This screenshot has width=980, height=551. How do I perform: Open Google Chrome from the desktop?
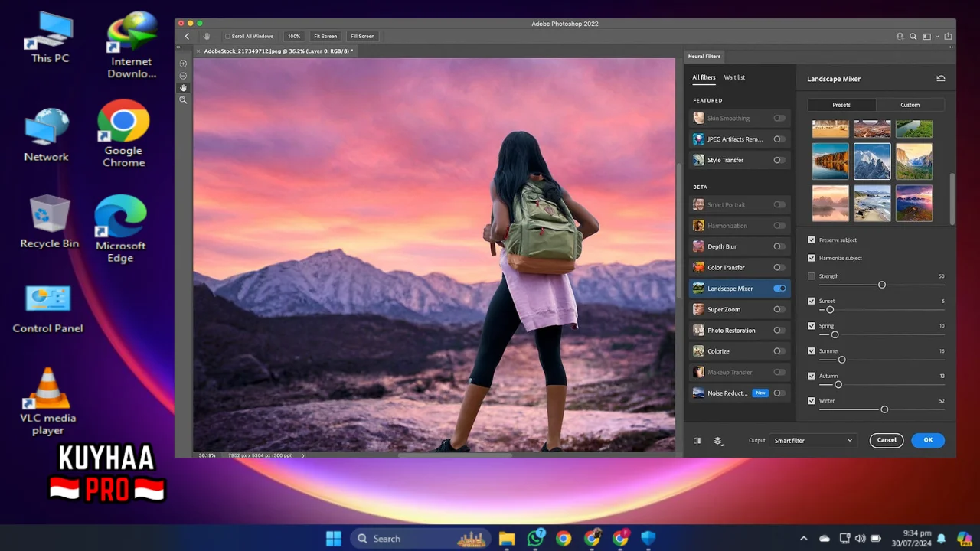tap(123, 133)
